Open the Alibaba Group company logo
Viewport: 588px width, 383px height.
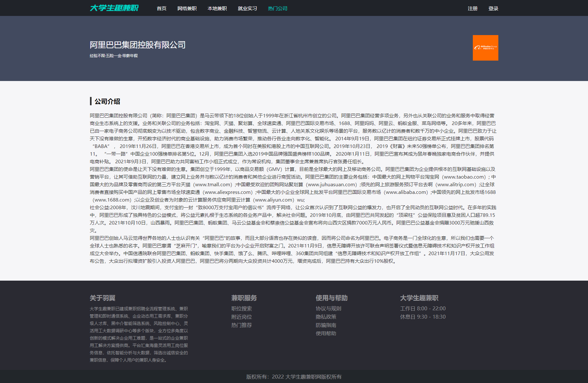pos(485,48)
